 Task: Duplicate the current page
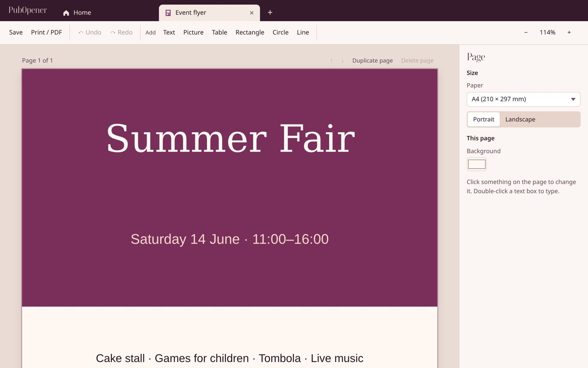pos(372,60)
